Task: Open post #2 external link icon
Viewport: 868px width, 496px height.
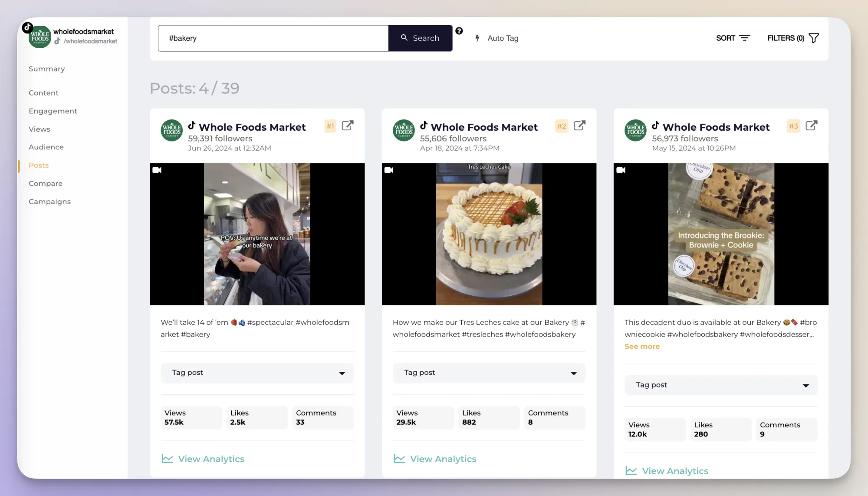Action: click(x=580, y=126)
